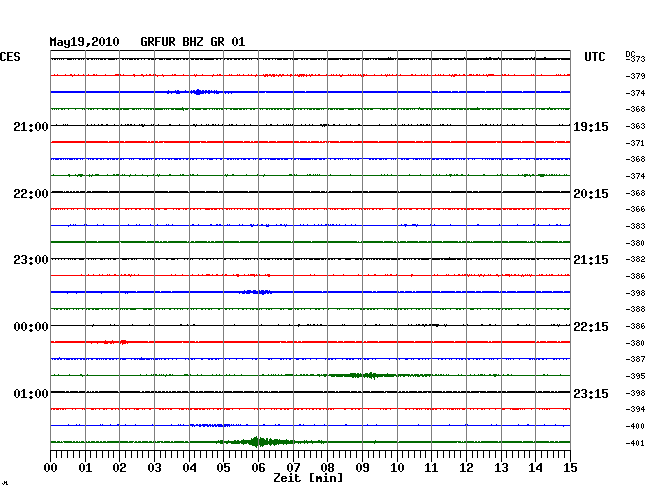Click the DC offset value -394

[635, 409]
